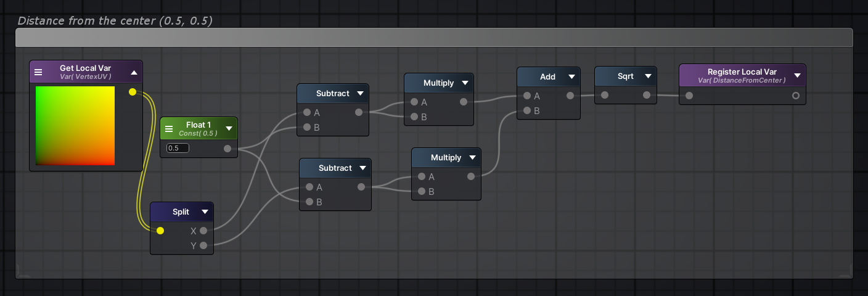Open the Register Local Var dropdown arrow
The image size is (868, 296).
797,76
